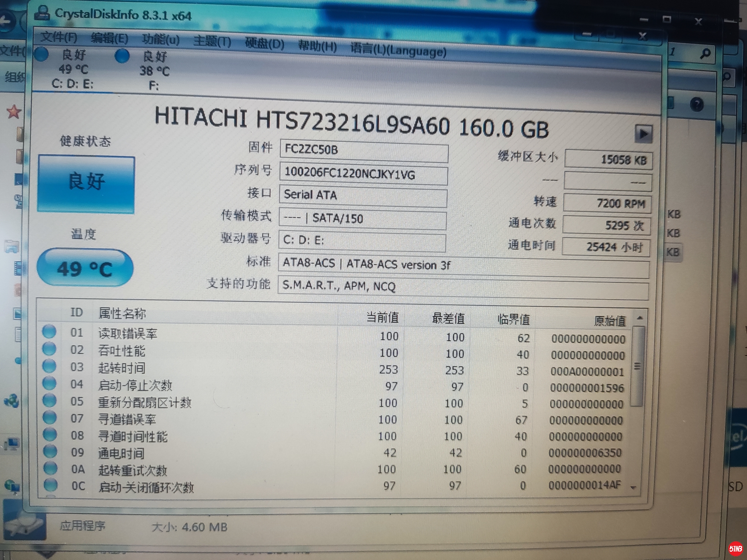
Task: Click the features field S.M.A.R.T., APM, NCQ
Action: coord(463,288)
